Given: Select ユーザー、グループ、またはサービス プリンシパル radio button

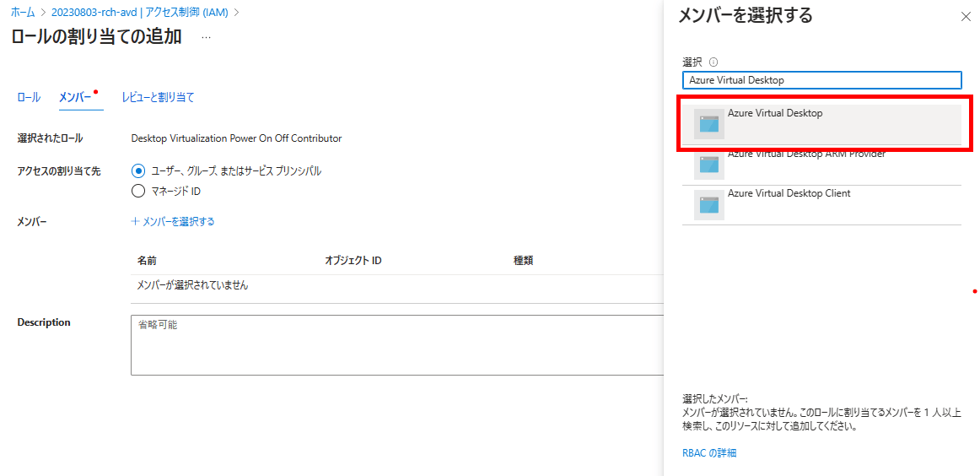Looking at the screenshot, I should click(138, 170).
